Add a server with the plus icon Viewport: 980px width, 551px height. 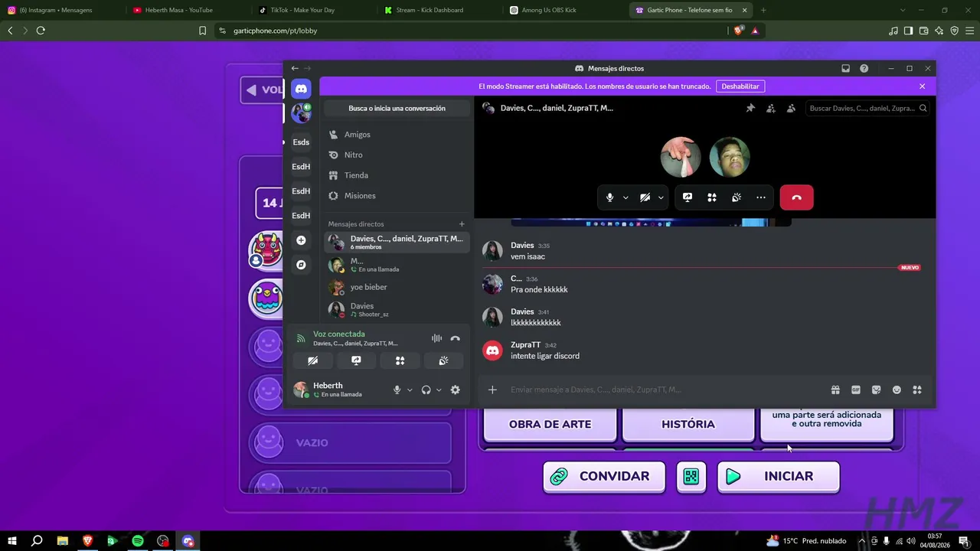tap(301, 240)
